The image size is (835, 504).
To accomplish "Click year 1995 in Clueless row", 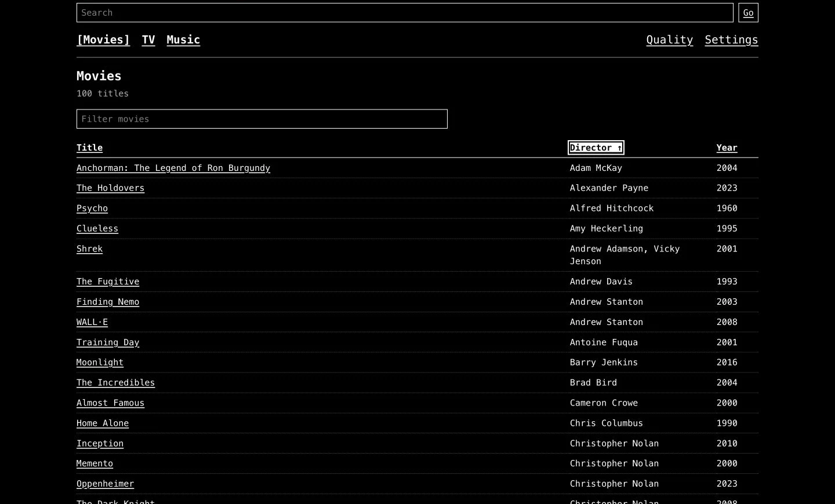I will click(727, 229).
